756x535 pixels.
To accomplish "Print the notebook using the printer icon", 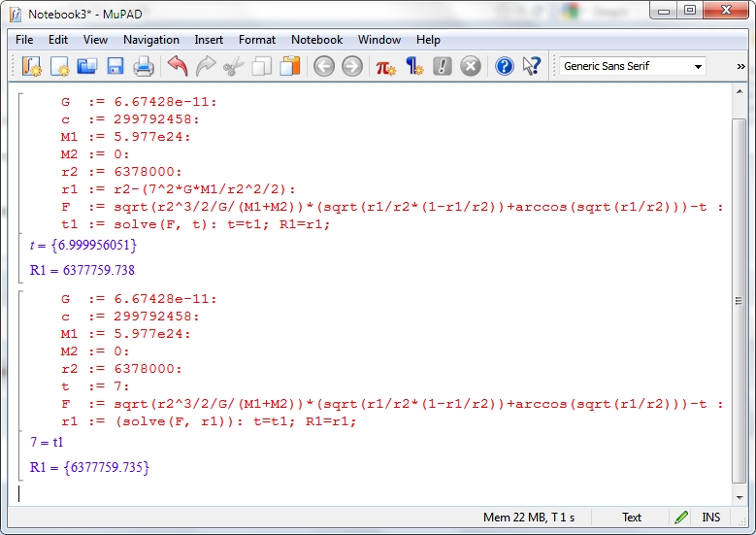I will tap(144, 66).
